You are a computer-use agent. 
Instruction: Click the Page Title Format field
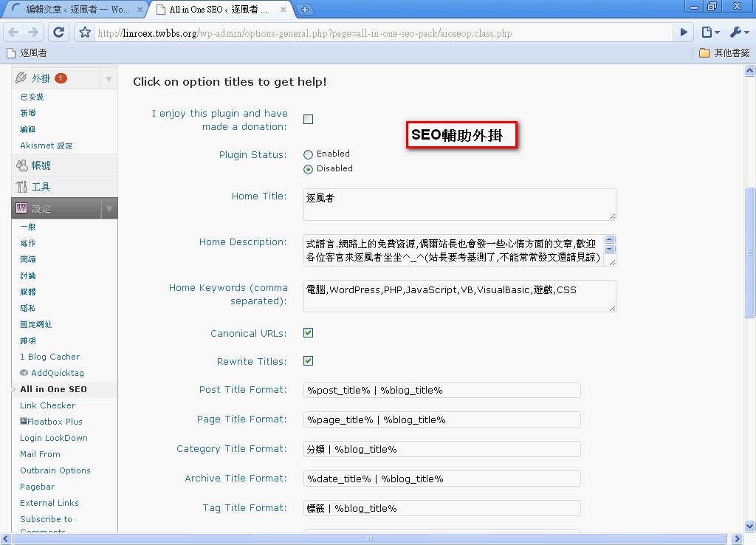pyautogui.click(x=441, y=419)
